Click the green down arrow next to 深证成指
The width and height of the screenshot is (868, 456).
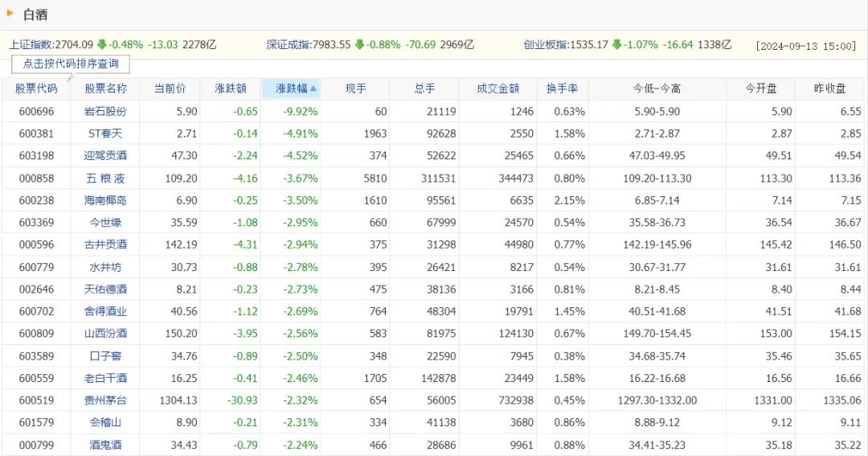pyautogui.click(x=359, y=45)
